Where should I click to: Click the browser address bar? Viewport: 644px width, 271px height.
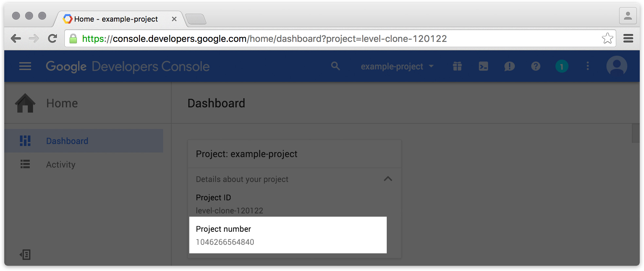click(x=327, y=39)
